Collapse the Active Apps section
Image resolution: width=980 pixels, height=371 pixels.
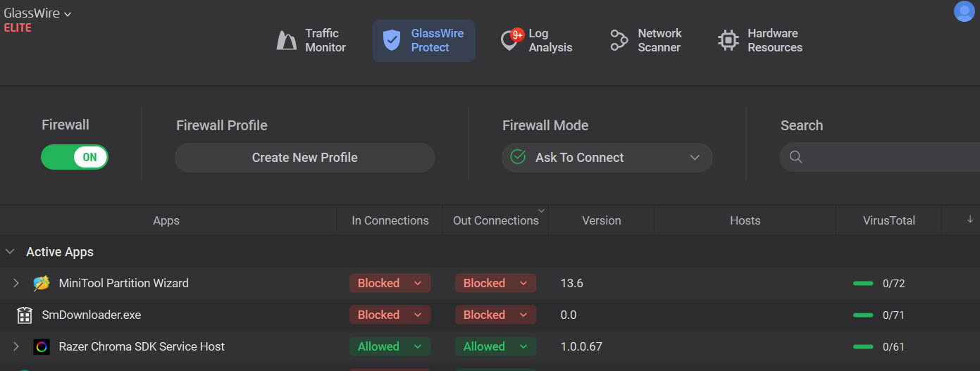(x=10, y=251)
